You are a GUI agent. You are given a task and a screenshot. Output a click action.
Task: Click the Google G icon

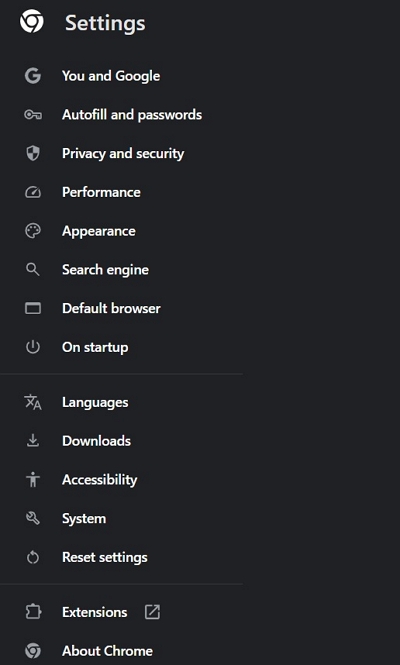click(x=33, y=76)
